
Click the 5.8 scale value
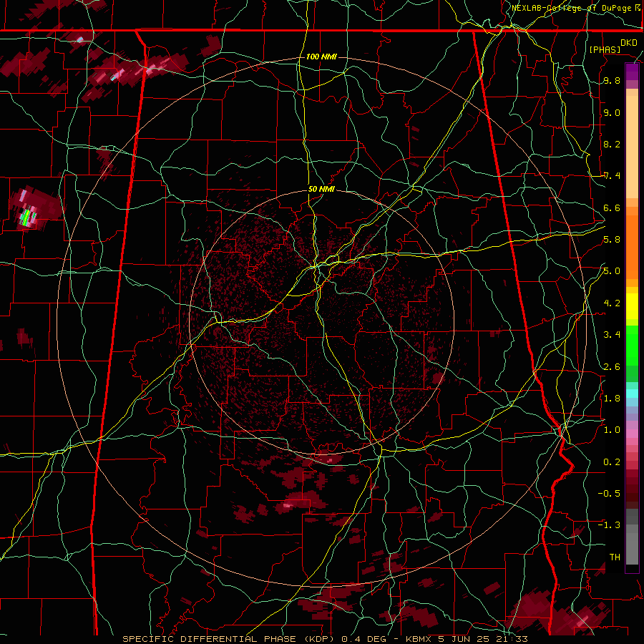click(x=612, y=240)
